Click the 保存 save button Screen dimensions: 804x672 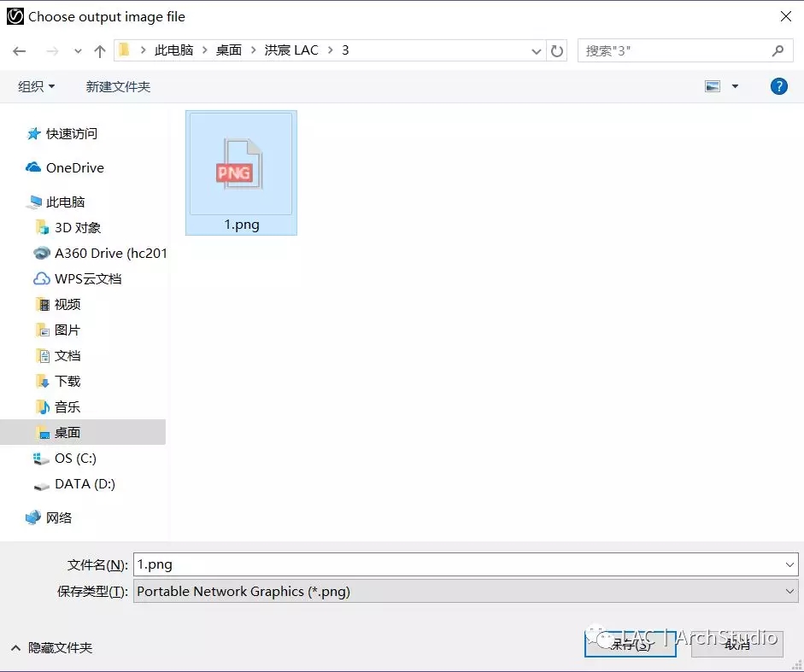coord(631,644)
